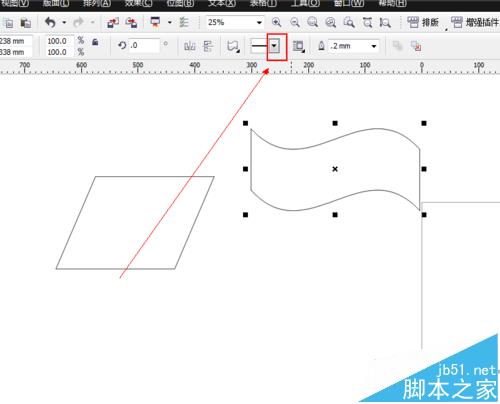Open the redo history dropdown arrow
500x404 pixels.
(x=93, y=23)
